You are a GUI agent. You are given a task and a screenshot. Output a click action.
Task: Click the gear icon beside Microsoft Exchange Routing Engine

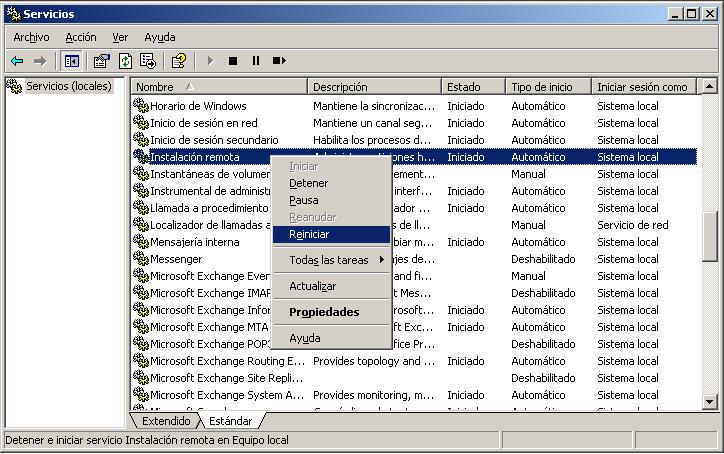tap(140, 361)
